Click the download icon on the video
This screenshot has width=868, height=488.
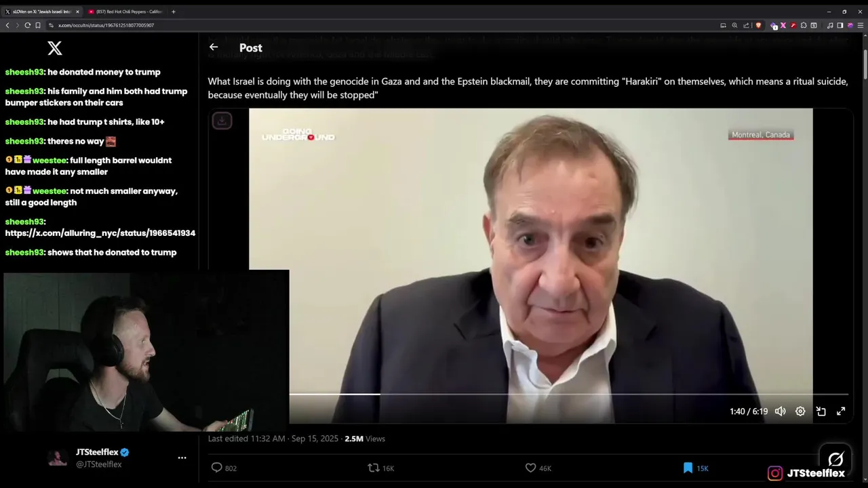pos(222,121)
